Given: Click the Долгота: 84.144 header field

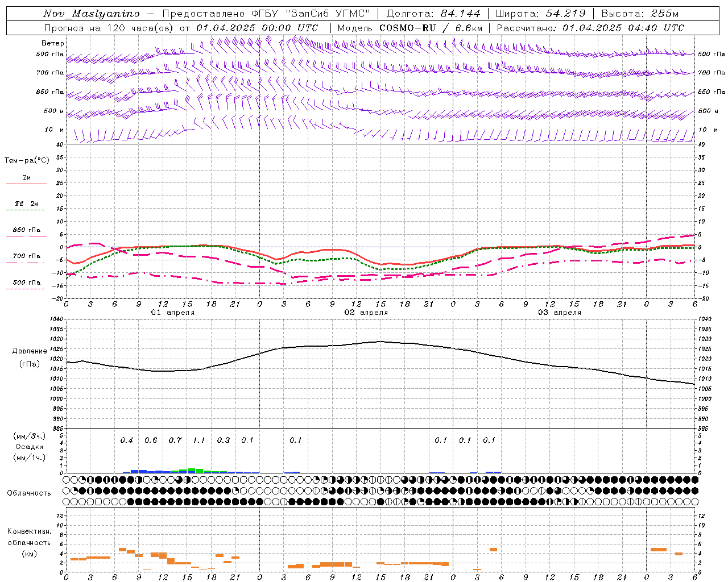Looking at the screenshot, I should pyautogui.click(x=433, y=14).
